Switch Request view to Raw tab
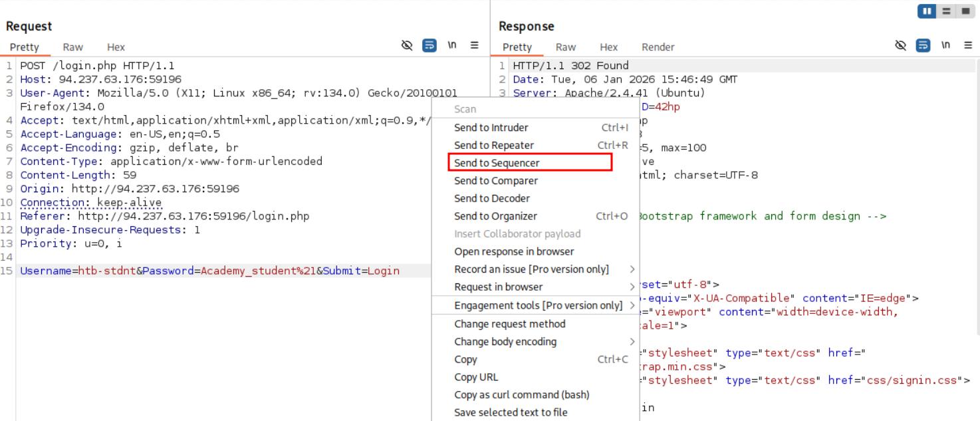The image size is (980, 421). tap(72, 47)
